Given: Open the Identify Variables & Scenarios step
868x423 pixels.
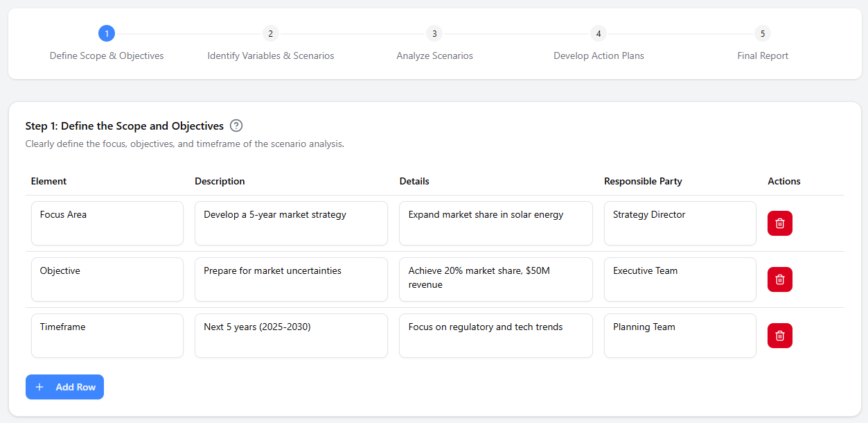Looking at the screenshot, I should pos(270,55).
